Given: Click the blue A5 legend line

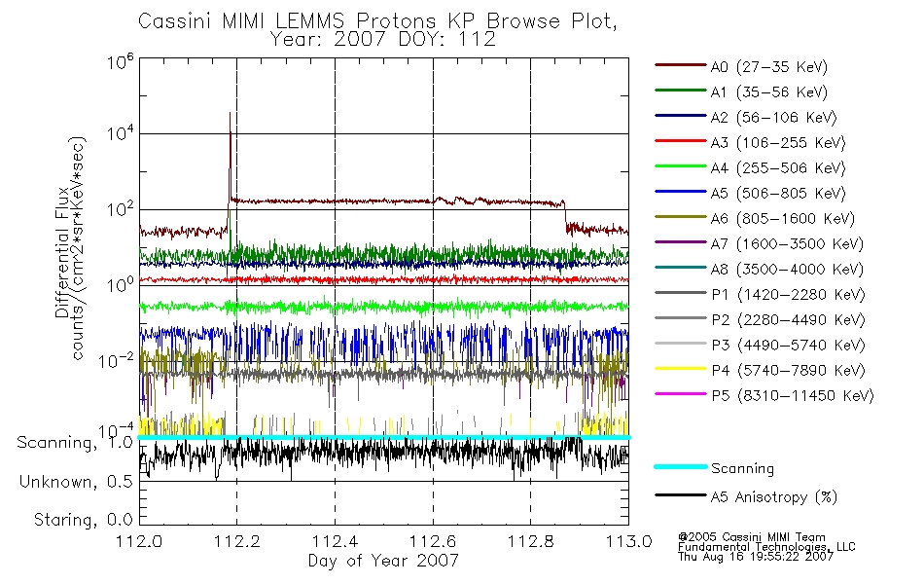Looking at the screenshot, I should click(x=680, y=192).
